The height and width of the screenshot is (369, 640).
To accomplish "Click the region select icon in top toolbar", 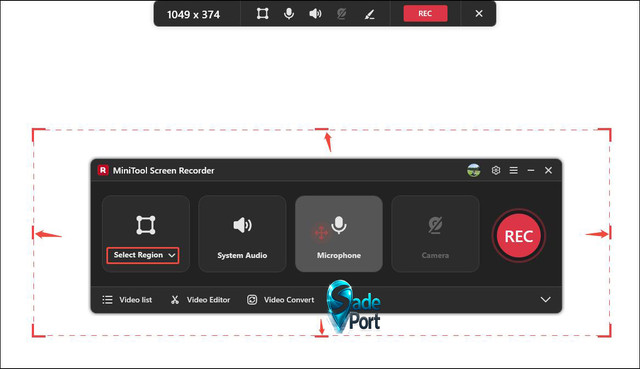I will pos(262,14).
